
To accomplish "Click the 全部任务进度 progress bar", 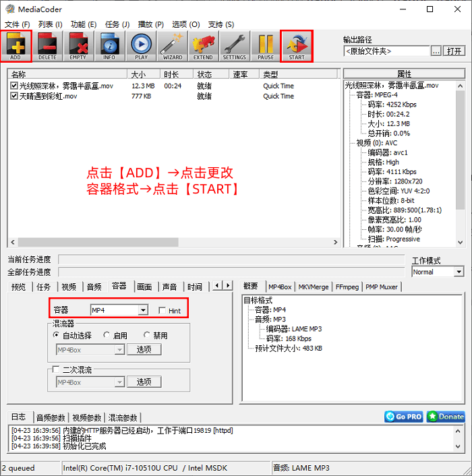I will coord(231,272).
